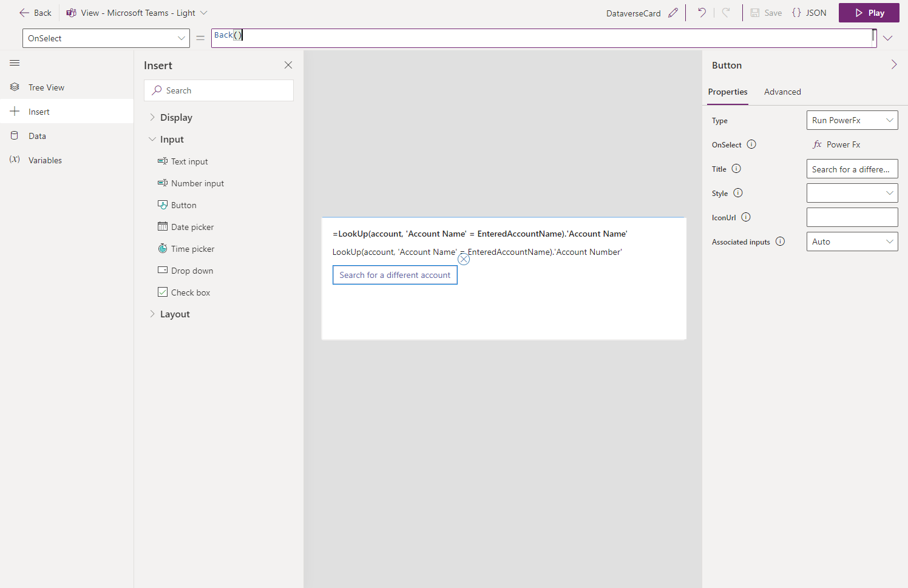The width and height of the screenshot is (908, 588).
Task: Close the Insert panel
Action: [288, 65]
